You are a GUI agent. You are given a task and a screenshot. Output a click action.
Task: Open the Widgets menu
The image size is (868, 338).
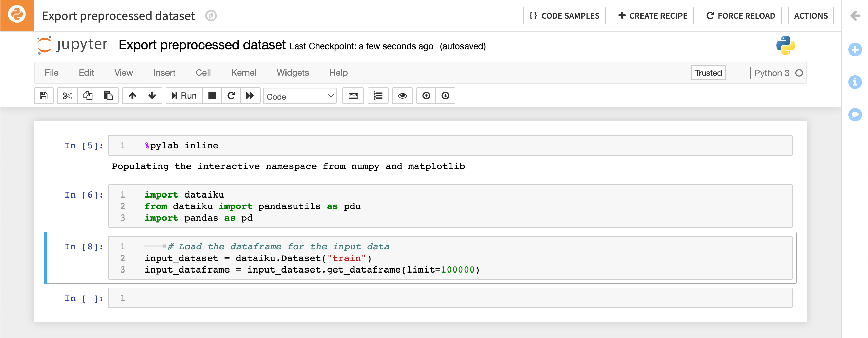pyautogui.click(x=293, y=73)
